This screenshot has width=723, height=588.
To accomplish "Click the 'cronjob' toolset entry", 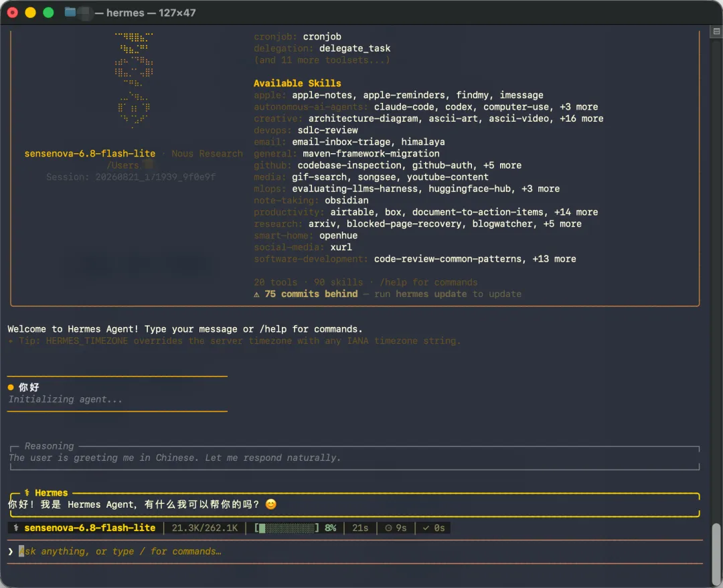I will tap(322, 37).
